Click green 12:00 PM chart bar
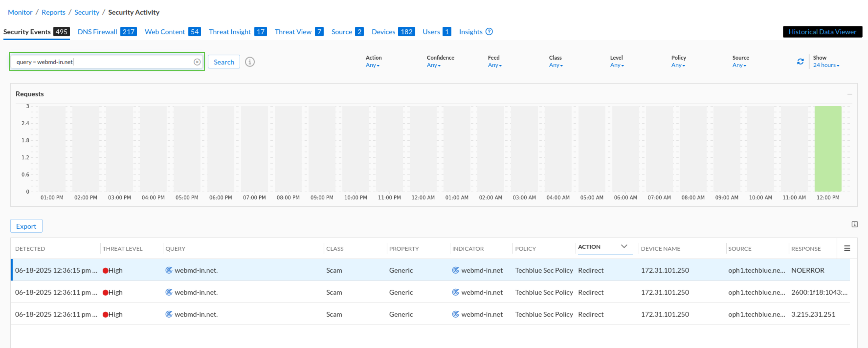868x348 pixels. point(828,149)
